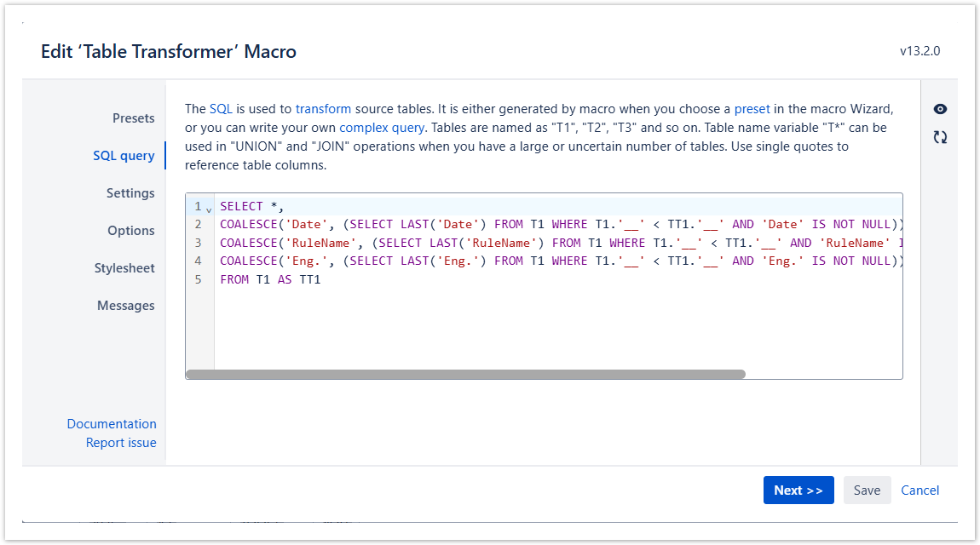The image size is (980, 545).
Task: Open the Stylesheet tab
Action: click(124, 268)
